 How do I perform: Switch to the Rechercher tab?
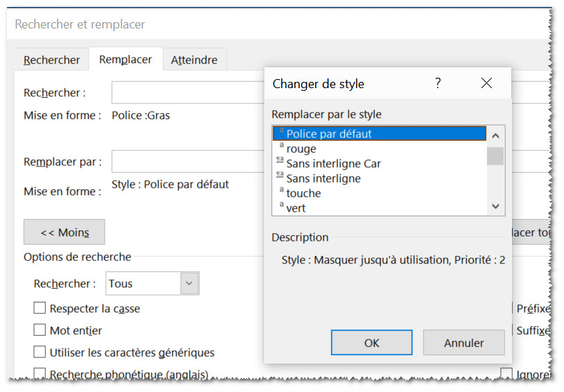point(52,60)
